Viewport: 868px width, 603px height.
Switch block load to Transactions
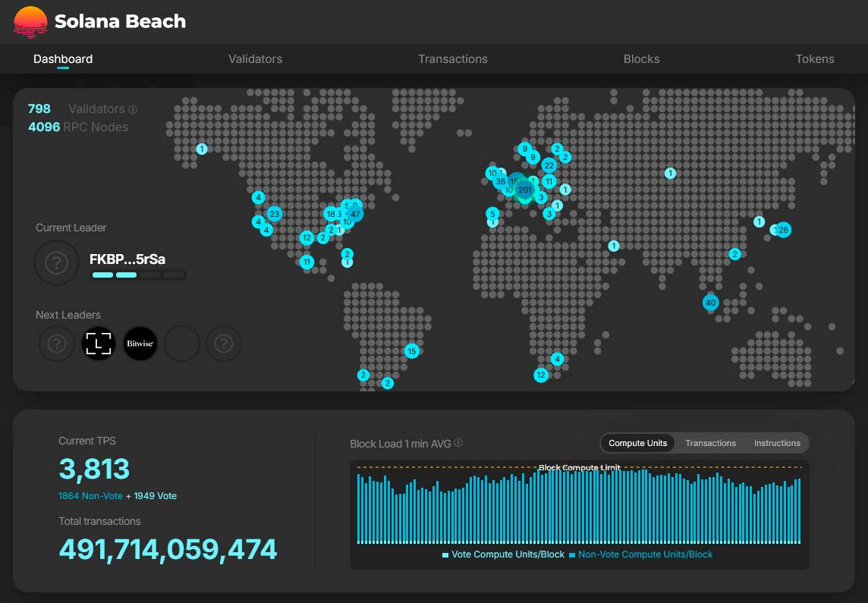pyautogui.click(x=711, y=443)
